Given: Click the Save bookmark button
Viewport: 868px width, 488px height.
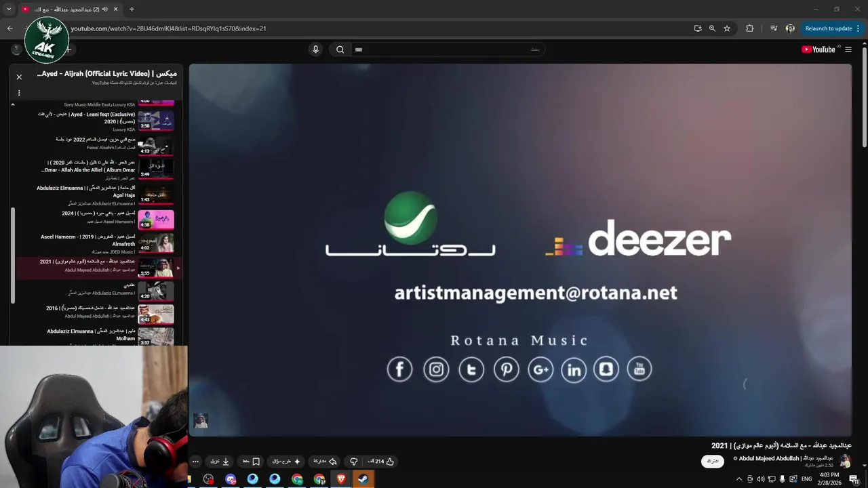Looking at the screenshot, I should 251,462.
